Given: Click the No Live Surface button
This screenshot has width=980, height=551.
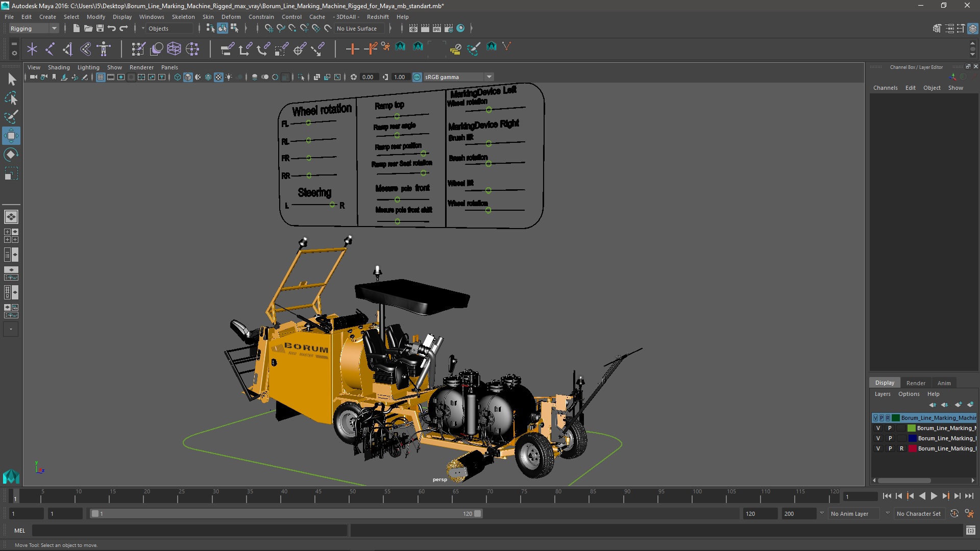Looking at the screenshot, I should (357, 29).
